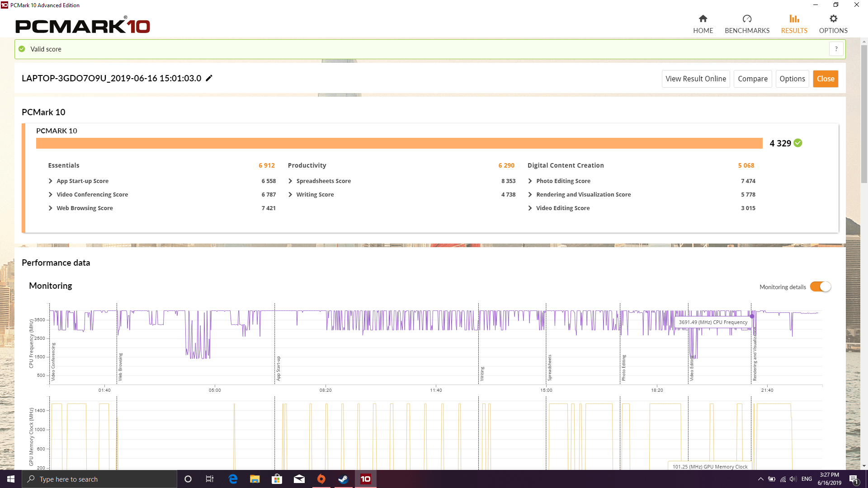The image size is (868, 488).
Task: Click the edit pencil icon next to result name
Action: point(209,78)
